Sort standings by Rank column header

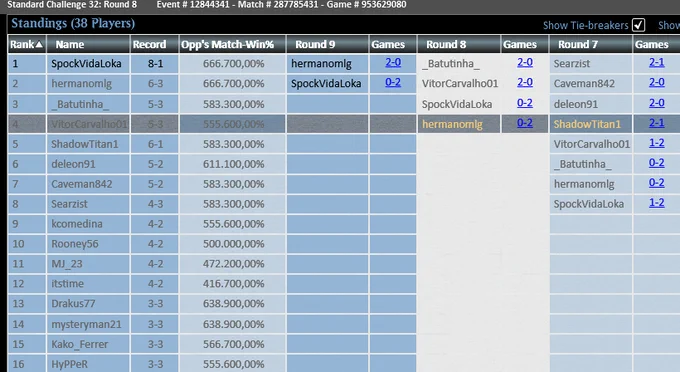point(26,44)
